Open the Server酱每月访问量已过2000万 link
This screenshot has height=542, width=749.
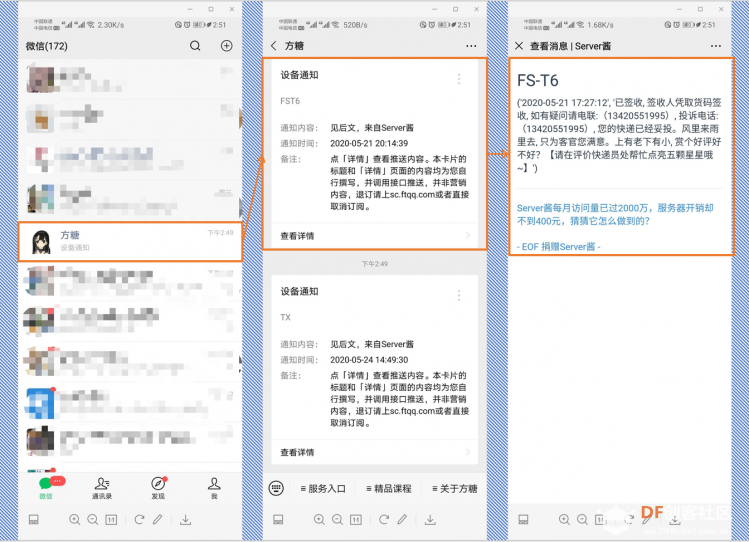pos(615,214)
